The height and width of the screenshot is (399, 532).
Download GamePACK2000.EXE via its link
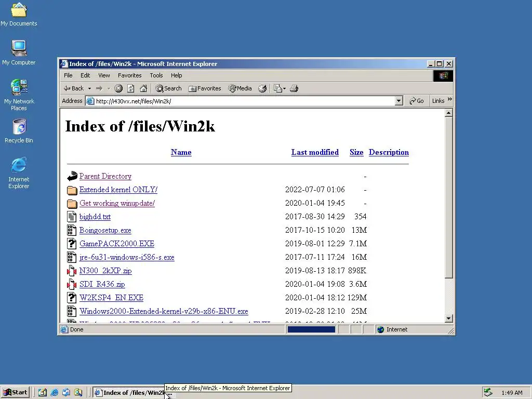pyautogui.click(x=117, y=244)
